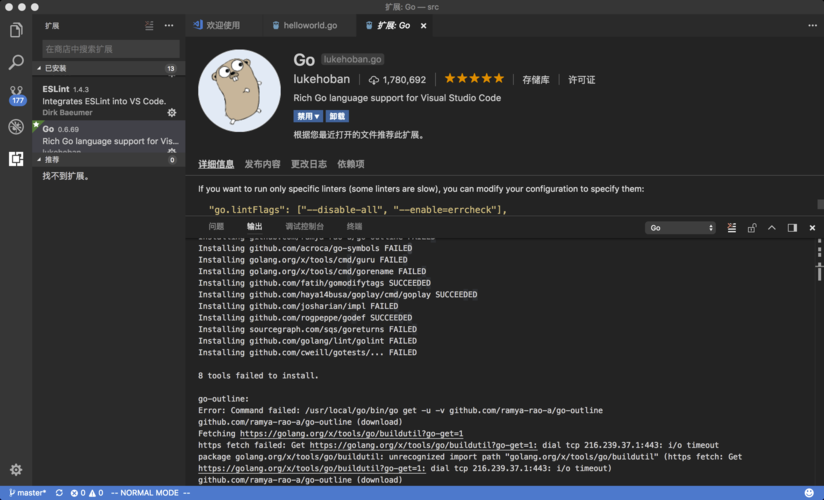This screenshot has height=500, width=824.
Task: Close the output panel
Action: click(812, 228)
